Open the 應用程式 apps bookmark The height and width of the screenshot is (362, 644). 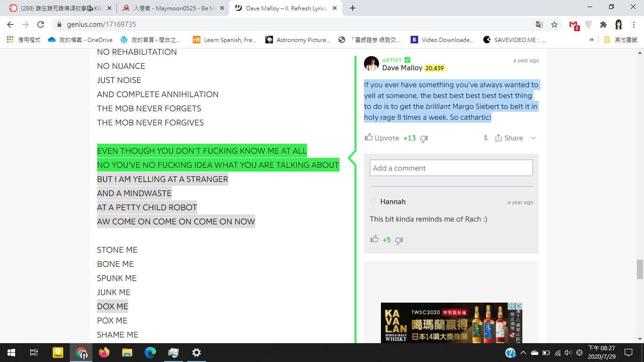[24, 40]
